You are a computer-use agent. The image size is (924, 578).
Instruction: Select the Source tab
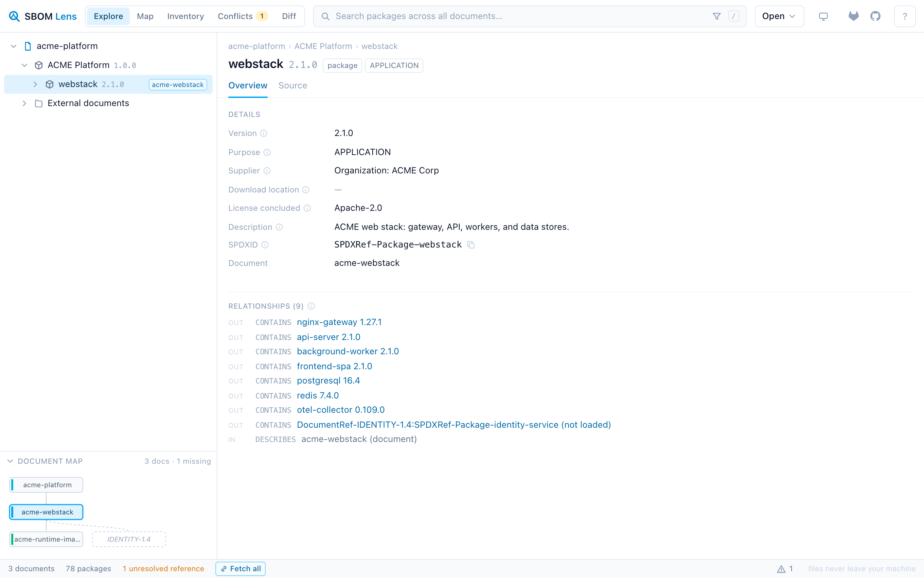[293, 86]
